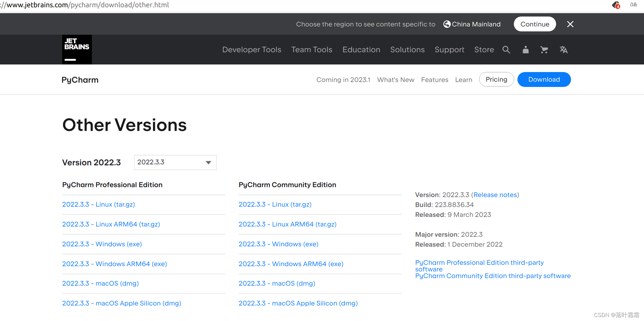
Task: Click the browser address bar URL
Action: (85, 5)
